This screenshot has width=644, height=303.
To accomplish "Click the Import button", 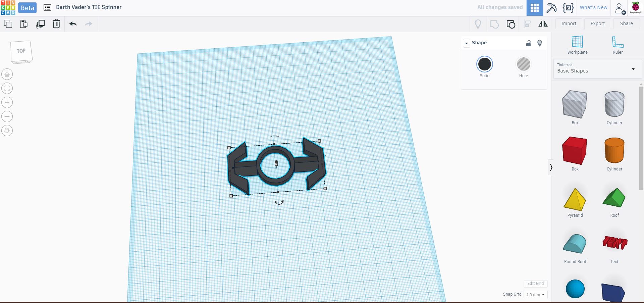I will 569,23.
